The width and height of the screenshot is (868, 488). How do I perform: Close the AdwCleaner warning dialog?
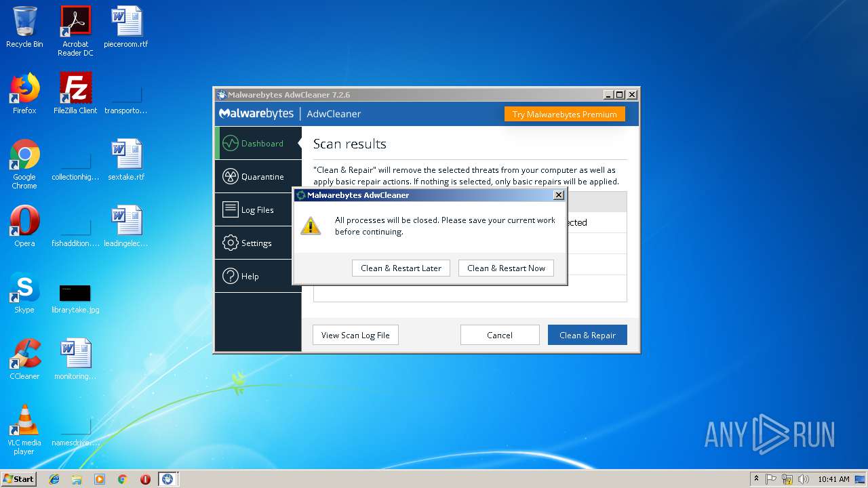tap(559, 195)
